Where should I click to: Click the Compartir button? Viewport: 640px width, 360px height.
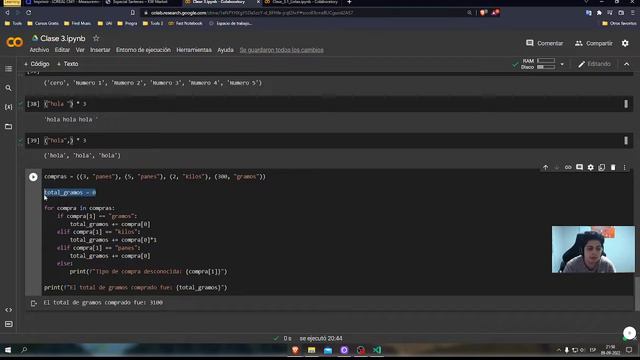pyautogui.click(x=594, y=43)
